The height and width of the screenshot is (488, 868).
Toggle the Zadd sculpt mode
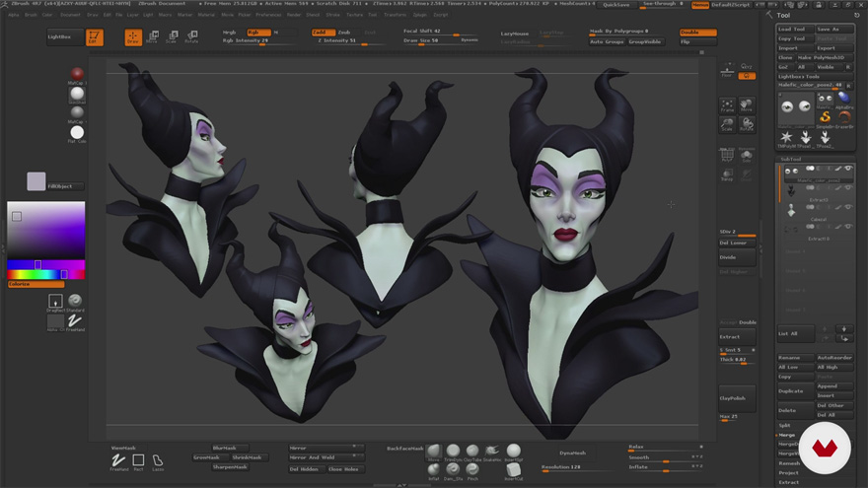[324, 33]
